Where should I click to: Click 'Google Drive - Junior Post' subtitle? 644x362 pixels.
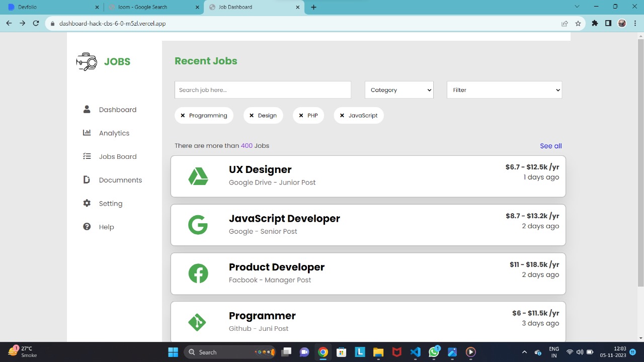(x=272, y=183)
